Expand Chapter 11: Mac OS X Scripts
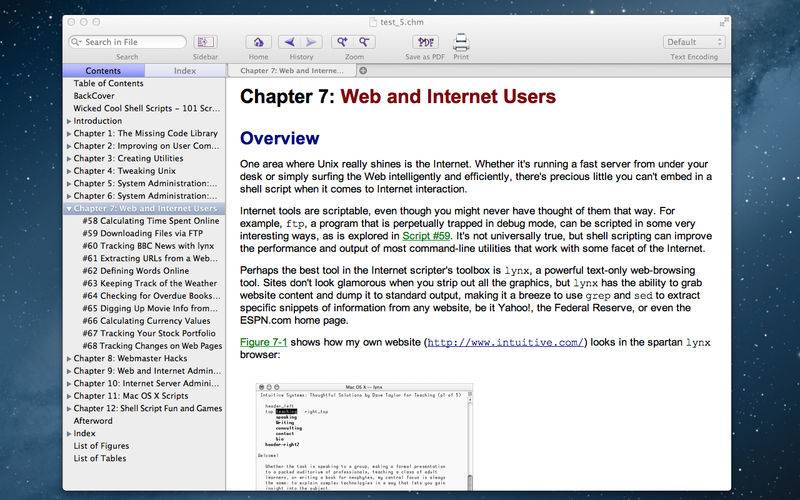 (x=69, y=396)
